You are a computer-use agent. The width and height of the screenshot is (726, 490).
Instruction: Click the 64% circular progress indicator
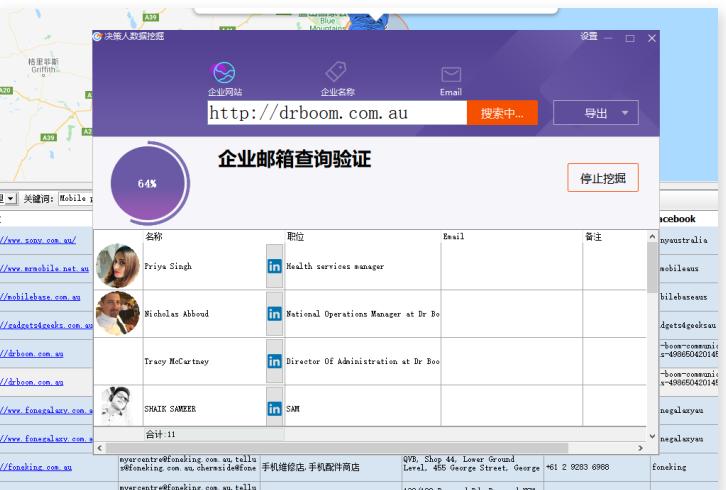[x=150, y=183]
